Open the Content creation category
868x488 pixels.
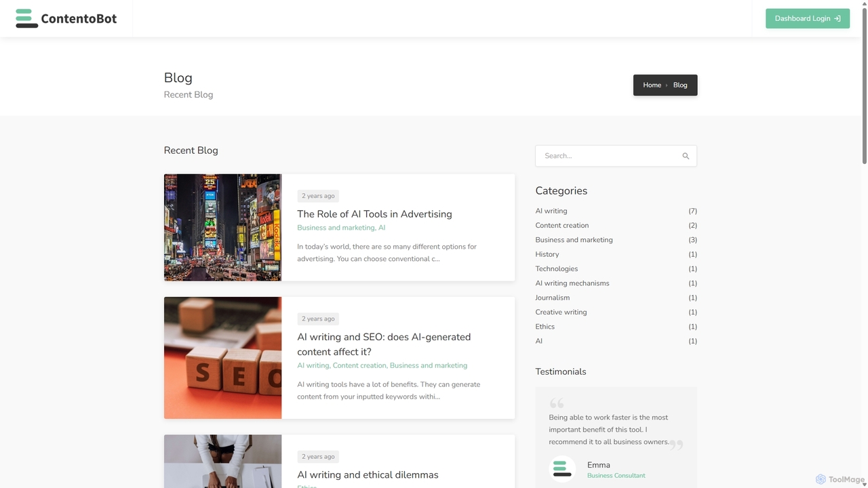562,225
